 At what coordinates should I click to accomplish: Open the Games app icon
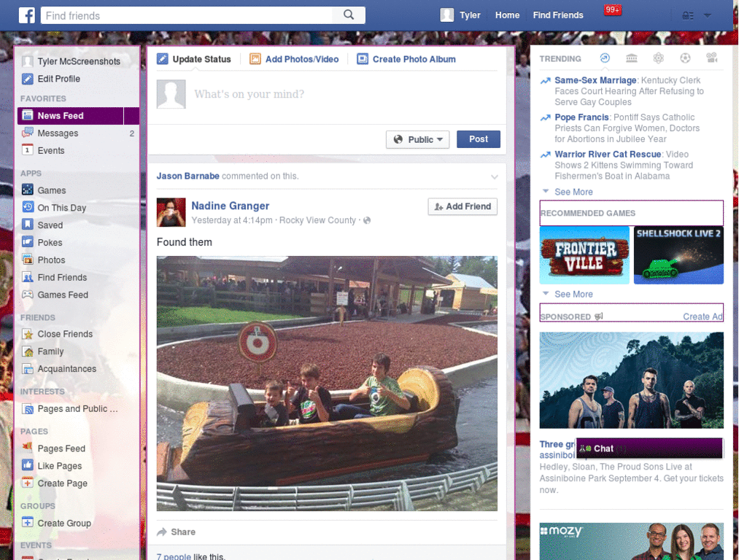(28, 190)
